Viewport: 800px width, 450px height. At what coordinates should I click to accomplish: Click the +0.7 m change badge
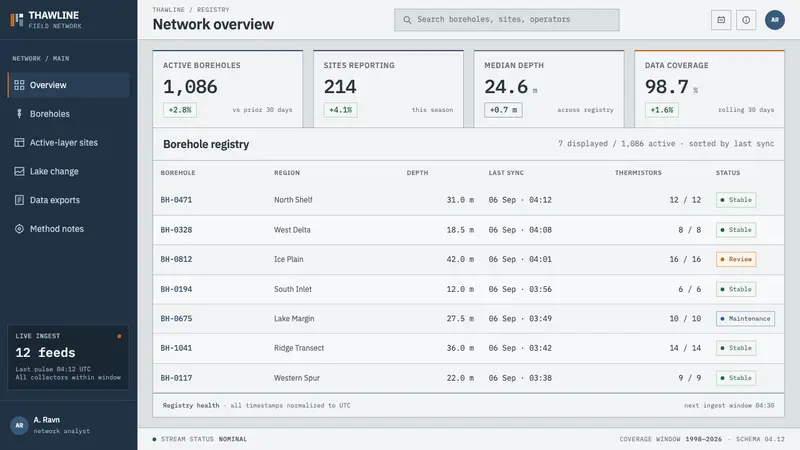tap(503, 110)
